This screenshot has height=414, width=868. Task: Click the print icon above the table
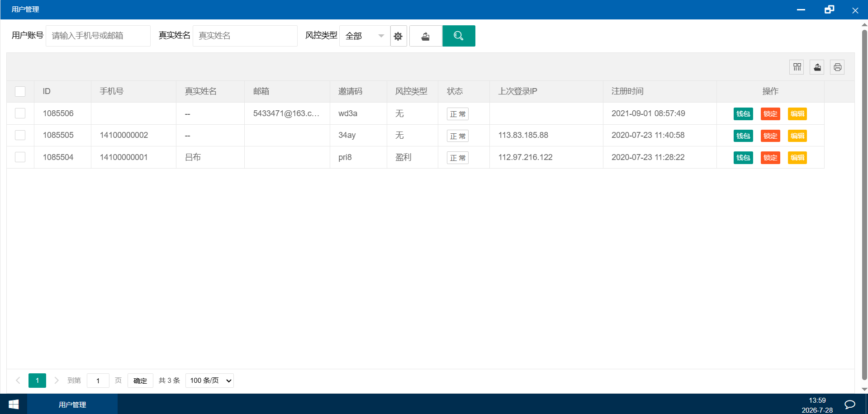tap(838, 67)
